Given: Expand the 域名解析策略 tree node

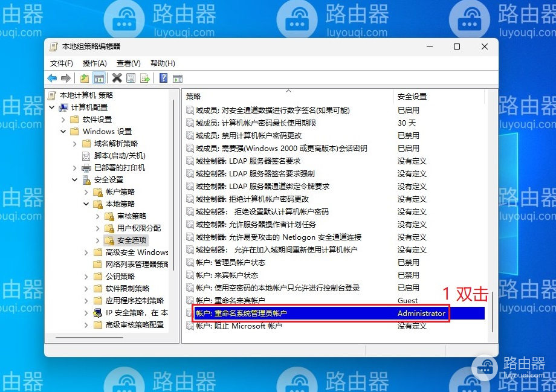Looking at the screenshot, I should click(75, 144).
